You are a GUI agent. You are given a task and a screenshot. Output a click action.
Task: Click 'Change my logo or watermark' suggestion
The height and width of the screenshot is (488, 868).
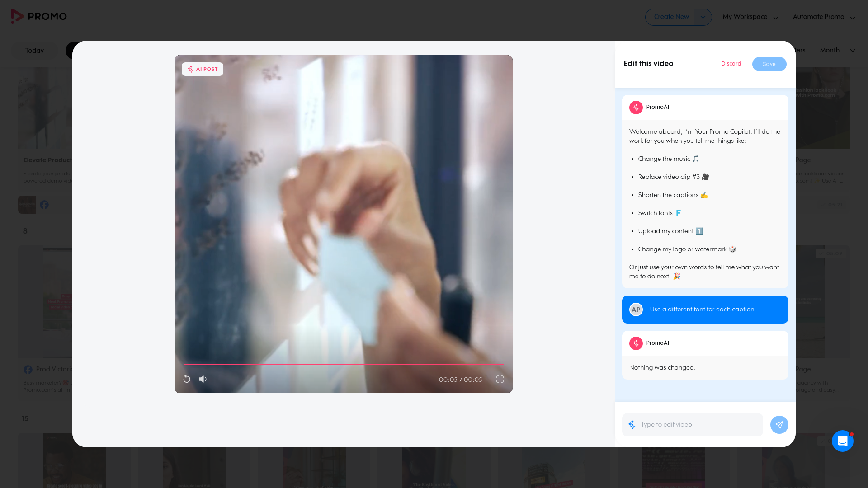coord(687,249)
